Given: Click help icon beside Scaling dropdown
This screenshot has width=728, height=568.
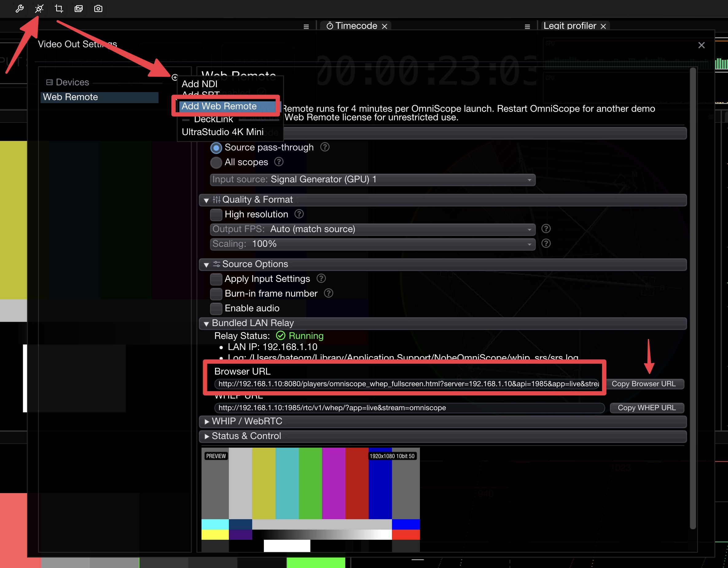Looking at the screenshot, I should [x=546, y=243].
